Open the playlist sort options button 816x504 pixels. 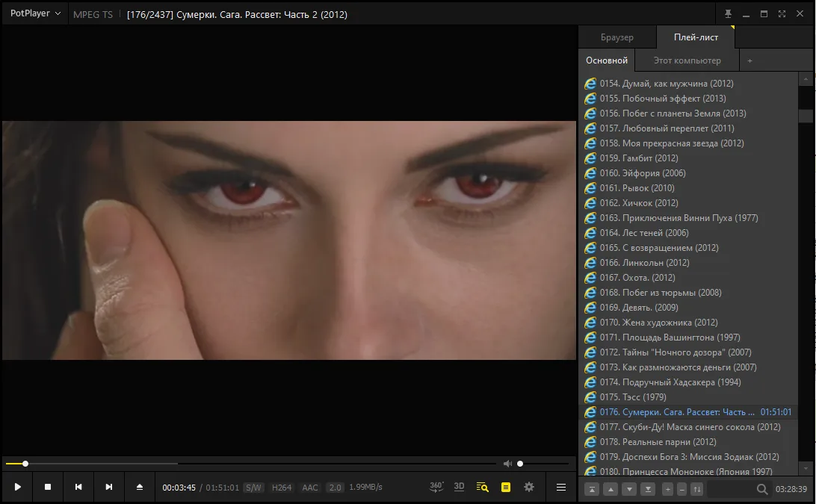point(697,489)
